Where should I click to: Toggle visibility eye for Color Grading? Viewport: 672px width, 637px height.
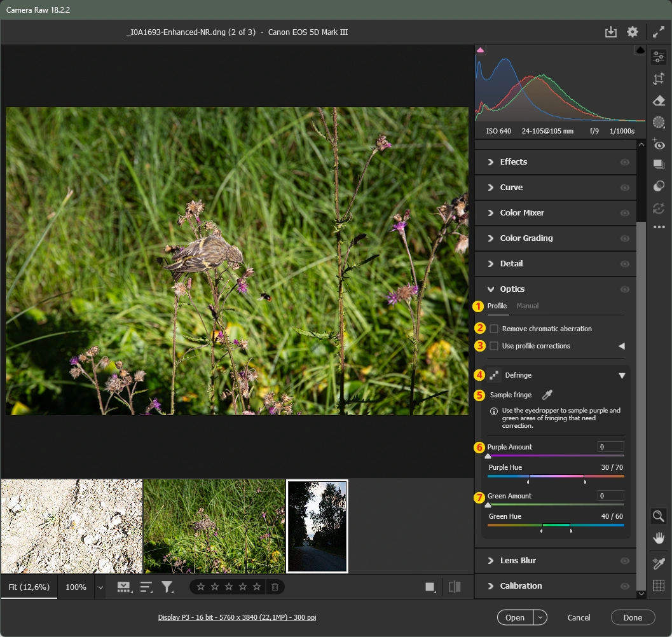625,238
